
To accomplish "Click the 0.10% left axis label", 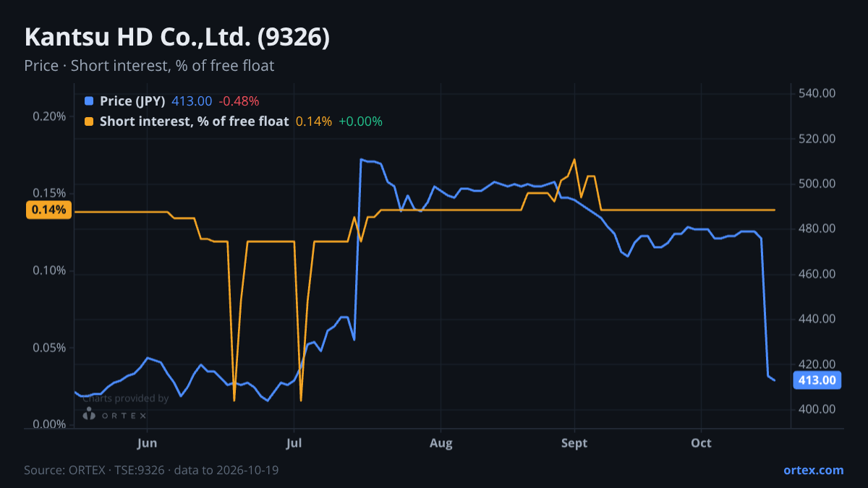I will tap(50, 270).
